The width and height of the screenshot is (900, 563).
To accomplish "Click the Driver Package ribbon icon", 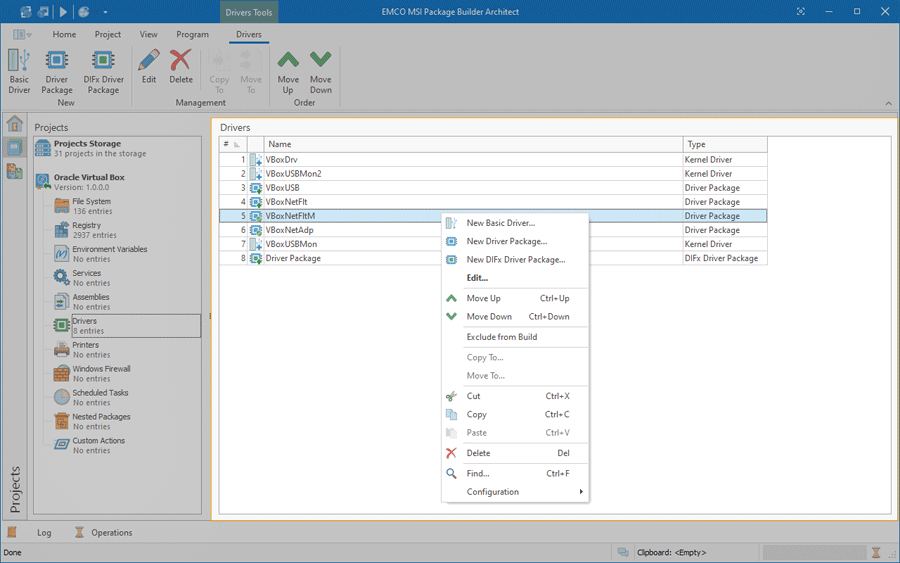I will pyautogui.click(x=56, y=60).
